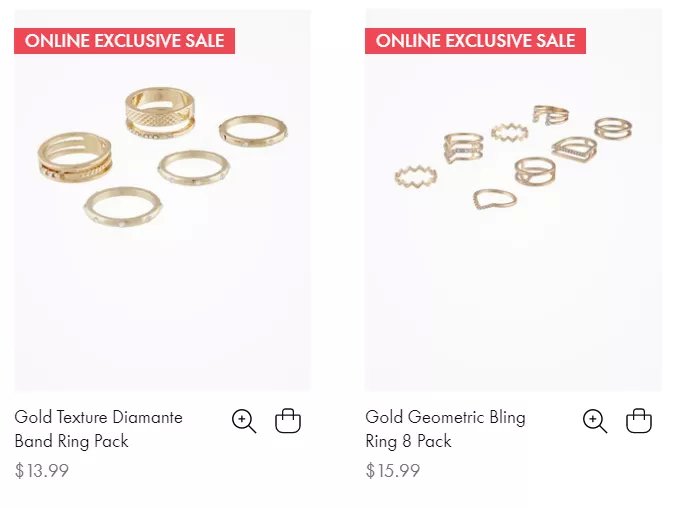Click the wide crosshatch textured ring in Diamante photo
This screenshot has height=508, width=678.
tap(160, 112)
